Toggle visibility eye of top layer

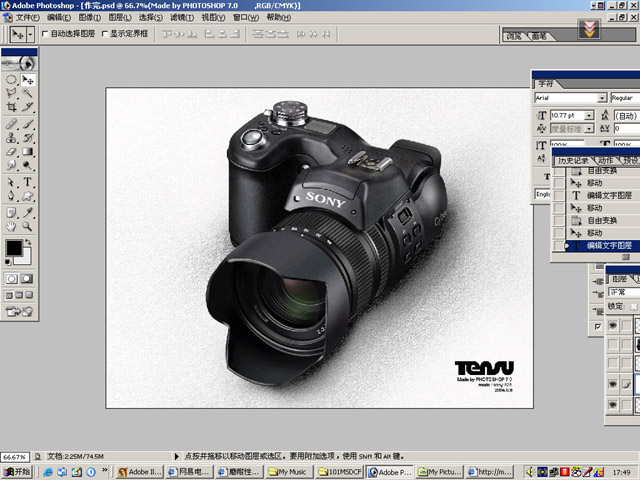click(613, 325)
